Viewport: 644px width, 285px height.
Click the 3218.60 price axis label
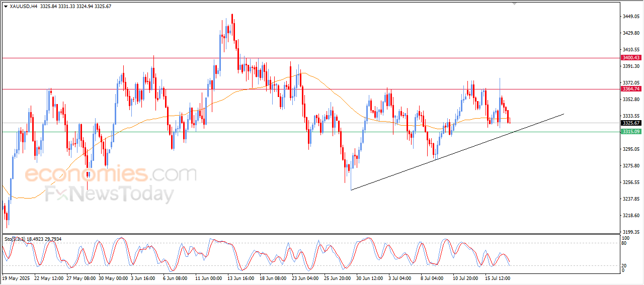coord(632,216)
